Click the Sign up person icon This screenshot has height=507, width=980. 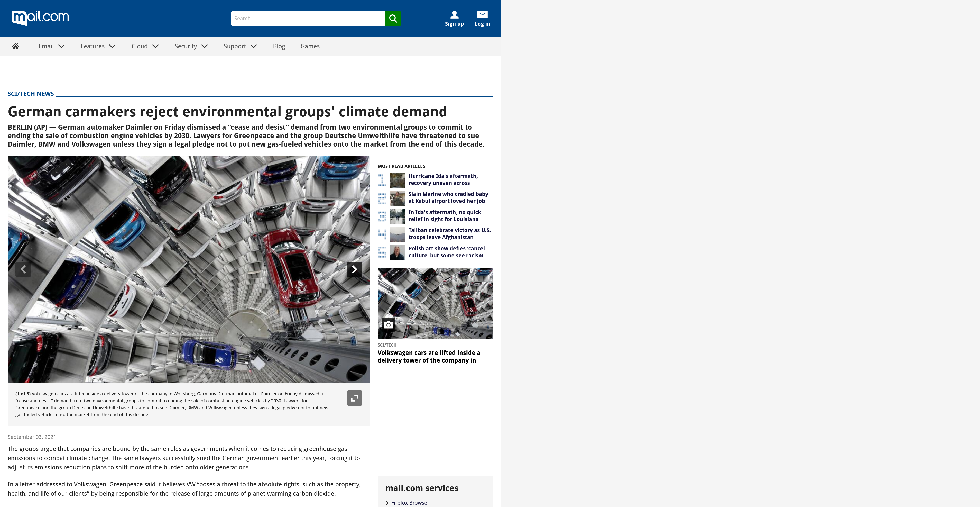coord(454,14)
